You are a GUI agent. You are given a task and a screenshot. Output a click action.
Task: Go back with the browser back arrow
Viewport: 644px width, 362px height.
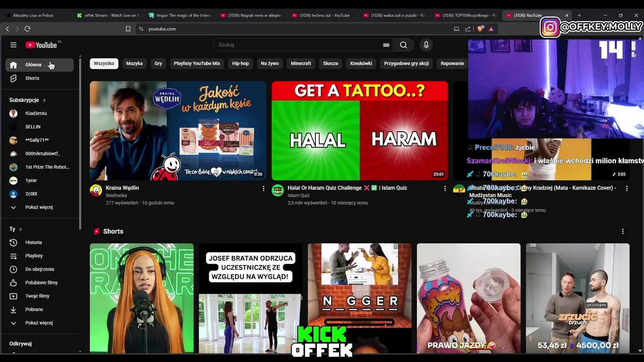pyautogui.click(x=7, y=29)
